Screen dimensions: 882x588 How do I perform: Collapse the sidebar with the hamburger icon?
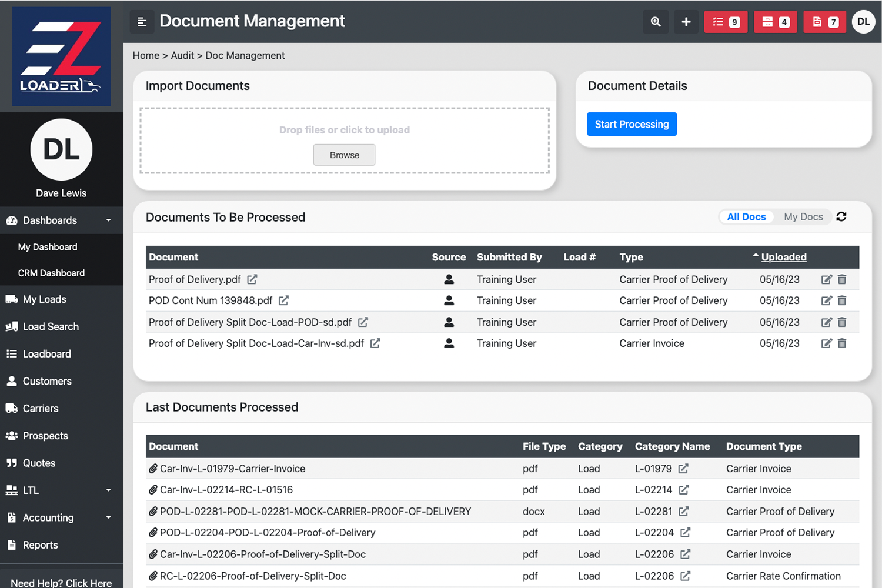click(142, 21)
